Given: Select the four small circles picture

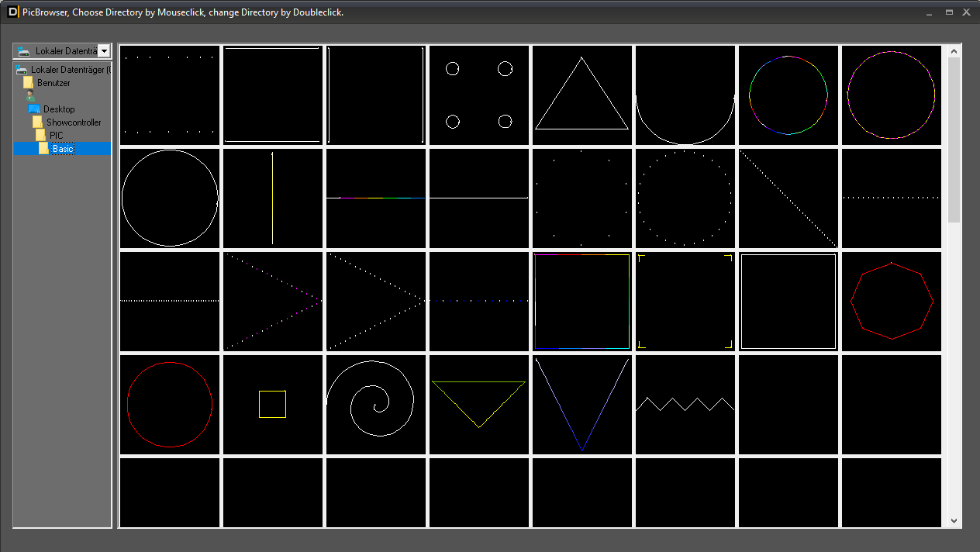Looking at the screenshot, I should click(478, 95).
